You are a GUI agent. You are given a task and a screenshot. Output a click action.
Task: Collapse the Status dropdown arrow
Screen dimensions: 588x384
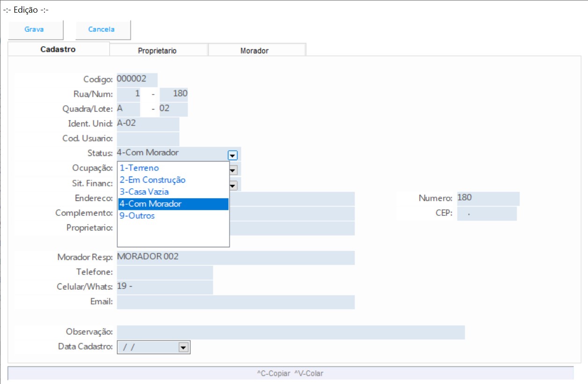[x=232, y=155]
